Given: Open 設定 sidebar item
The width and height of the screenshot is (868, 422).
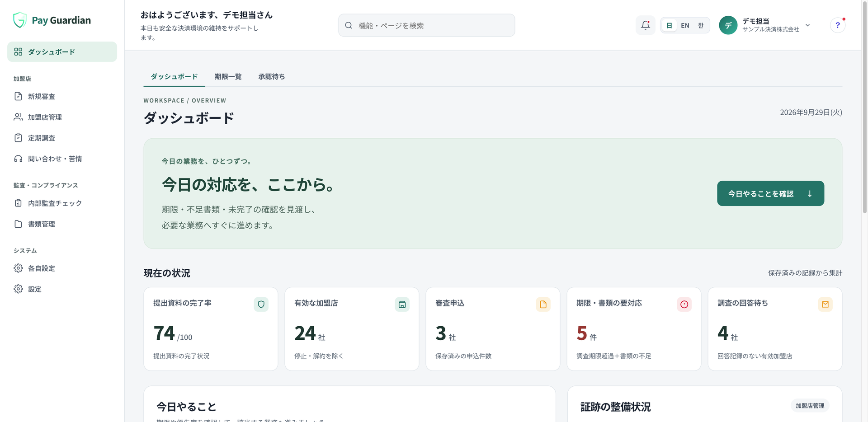Looking at the screenshot, I should [62, 289].
